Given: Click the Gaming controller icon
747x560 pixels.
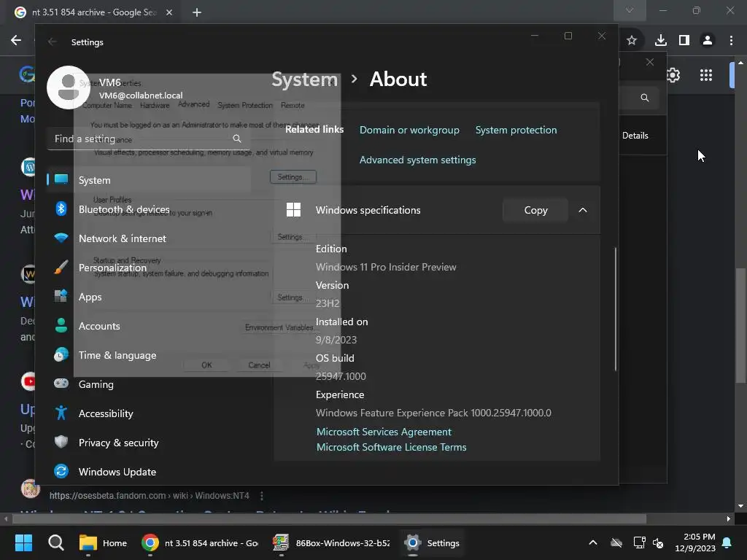Looking at the screenshot, I should tap(61, 384).
